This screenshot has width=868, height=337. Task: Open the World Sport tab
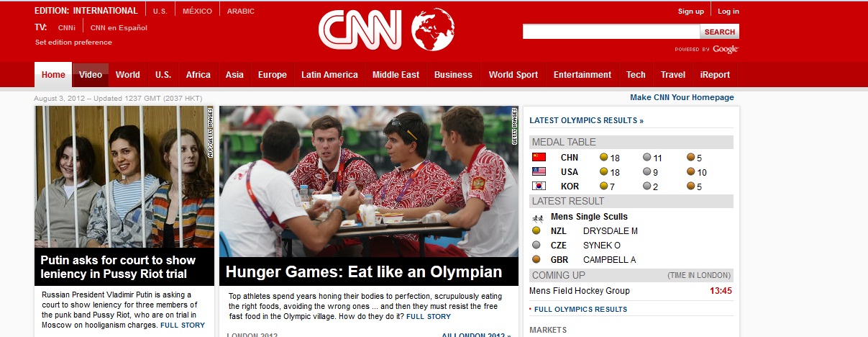513,75
